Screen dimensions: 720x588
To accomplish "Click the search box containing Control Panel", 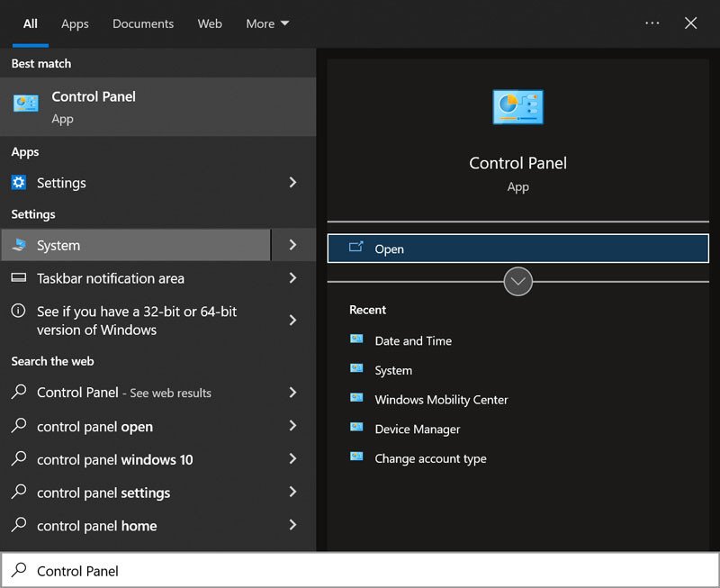I will coord(360,570).
